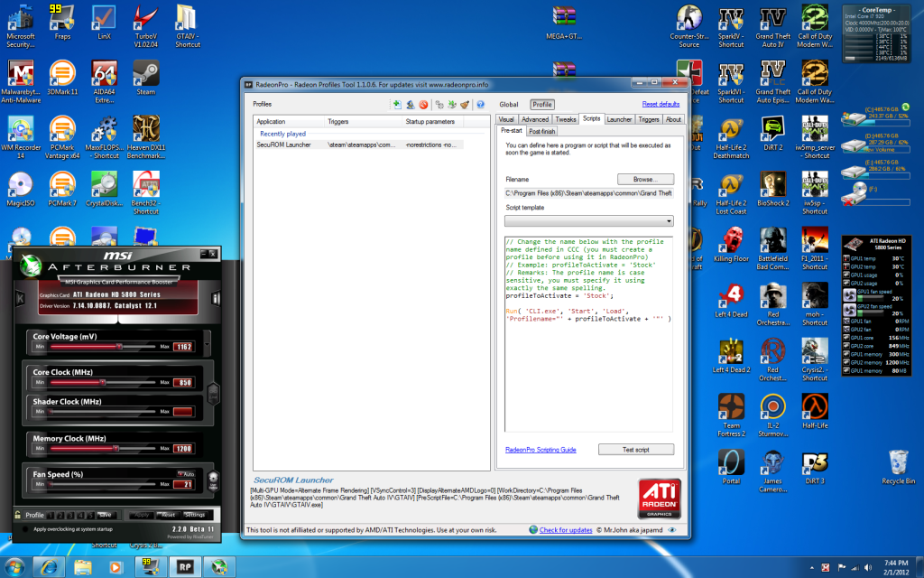Click inside the script code editor
Viewport: 924px width, 578px height.
click(x=588, y=334)
